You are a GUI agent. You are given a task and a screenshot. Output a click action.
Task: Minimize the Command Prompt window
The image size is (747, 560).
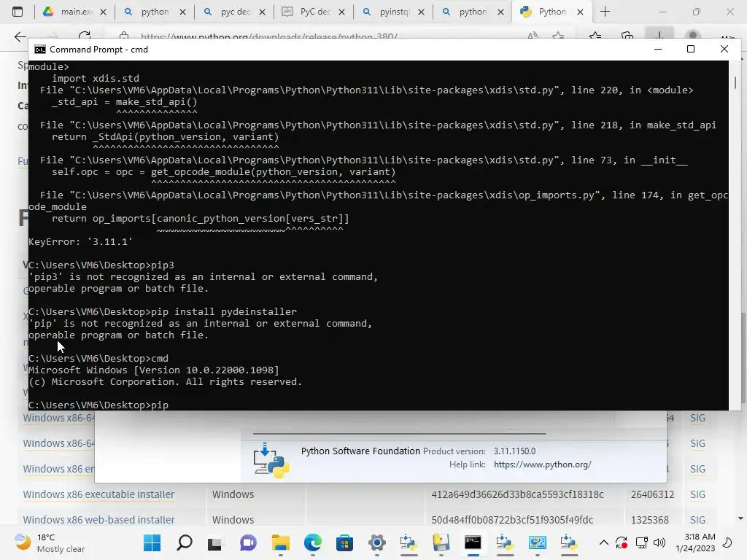click(658, 49)
